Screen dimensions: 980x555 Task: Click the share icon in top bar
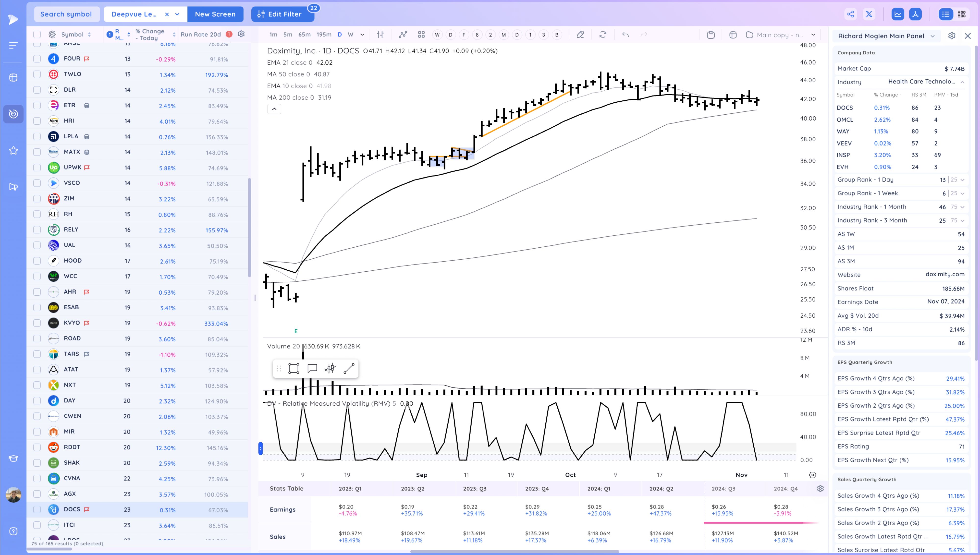pyautogui.click(x=850, y=14)
